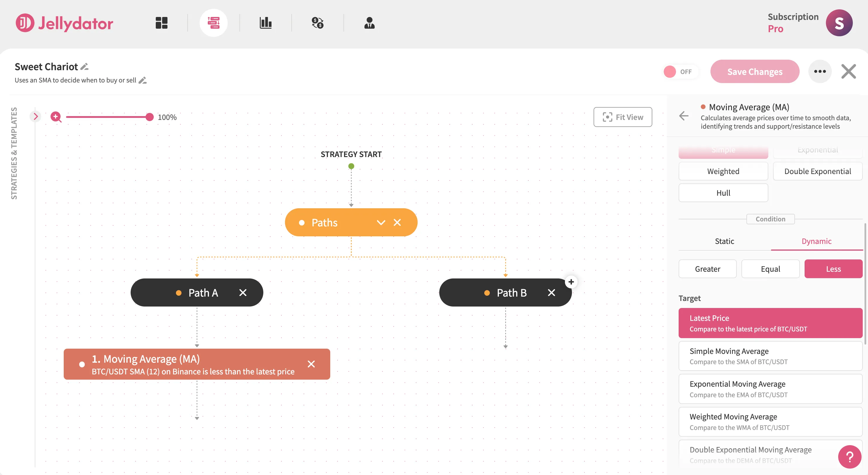Click the zoom magnifier icon on the canvas
Screen dimensions: 868x475
[x=56, y=117]
